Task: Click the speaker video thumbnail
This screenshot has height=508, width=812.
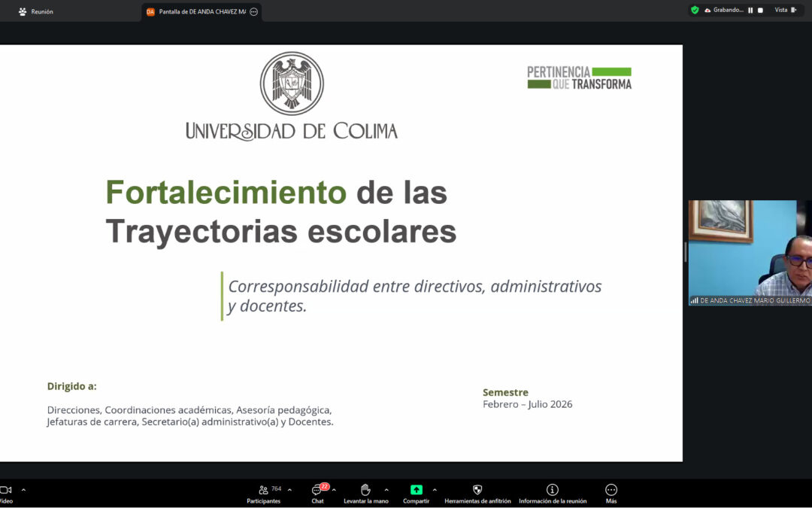Action: tap(750, 252)
